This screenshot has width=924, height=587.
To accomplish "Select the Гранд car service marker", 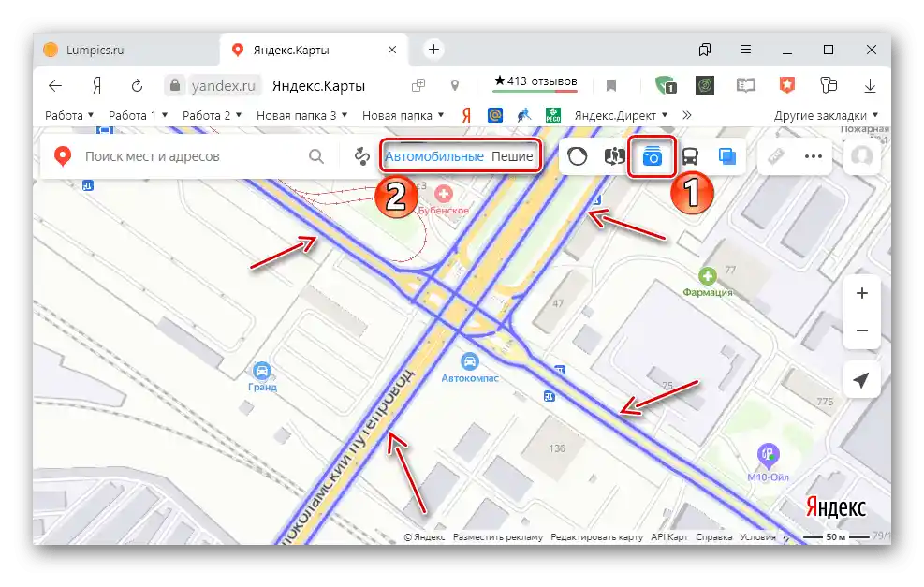I will (261, 372).
